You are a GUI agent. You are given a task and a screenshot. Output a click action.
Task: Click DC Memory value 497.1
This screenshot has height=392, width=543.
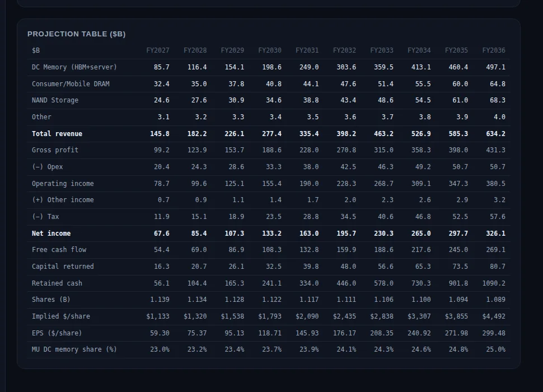(x=495, y=67)
